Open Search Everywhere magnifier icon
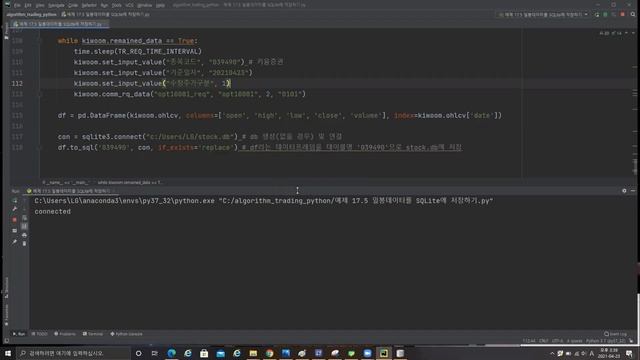 point(633,14)
